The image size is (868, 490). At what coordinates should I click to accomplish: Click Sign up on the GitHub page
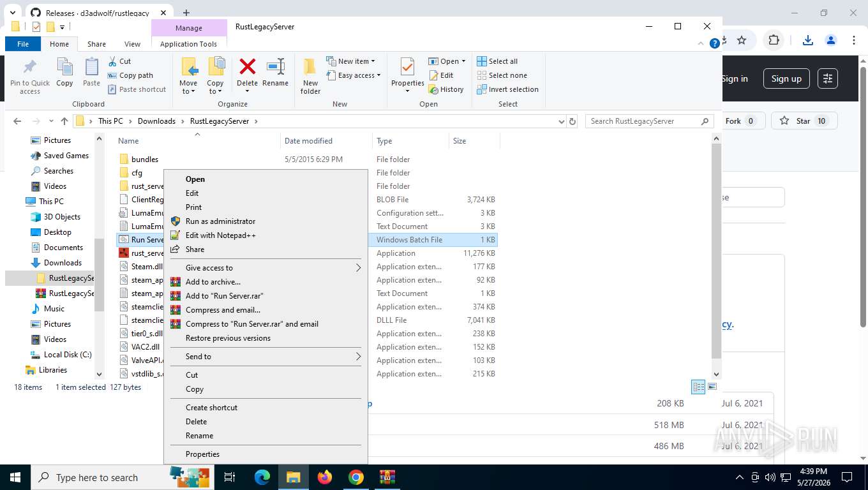tap(786, 78)
